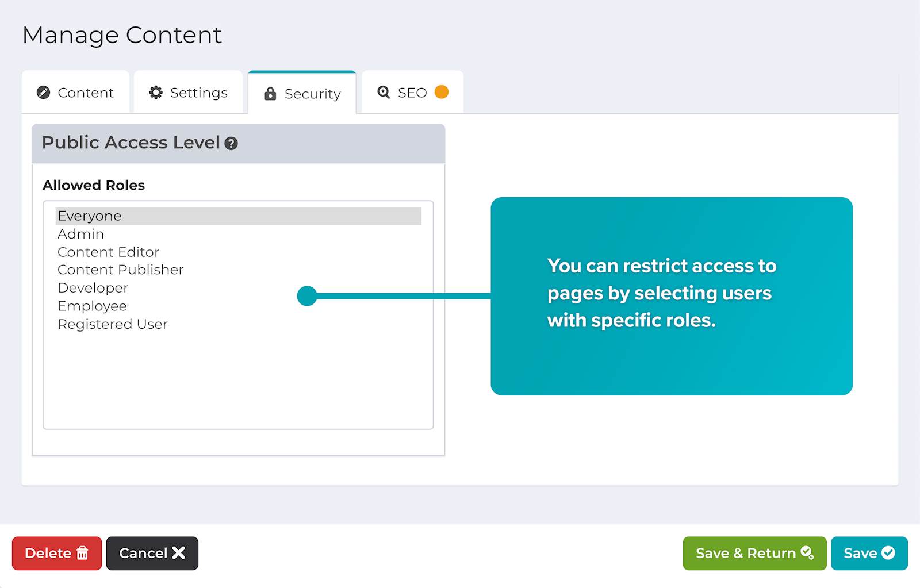
Task: Select the Everyone role in Allowed Roles
Action: pos(239,216)
